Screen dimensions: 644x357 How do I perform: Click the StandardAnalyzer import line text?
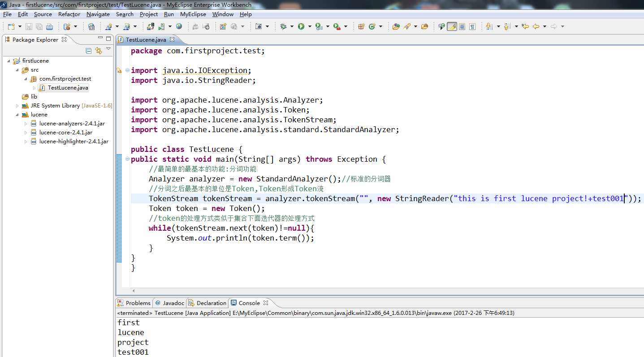pos(265,130)
